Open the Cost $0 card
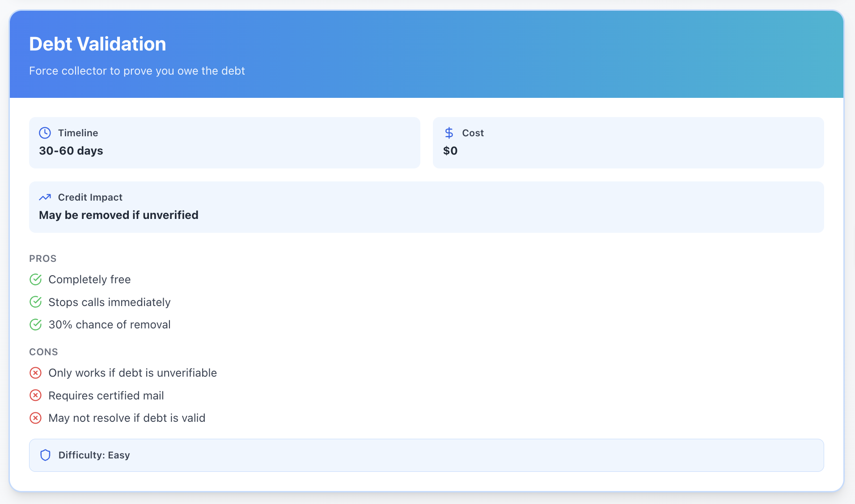This screenshot has height=504, width=855. pyautogui.click(x=628, y=143)
